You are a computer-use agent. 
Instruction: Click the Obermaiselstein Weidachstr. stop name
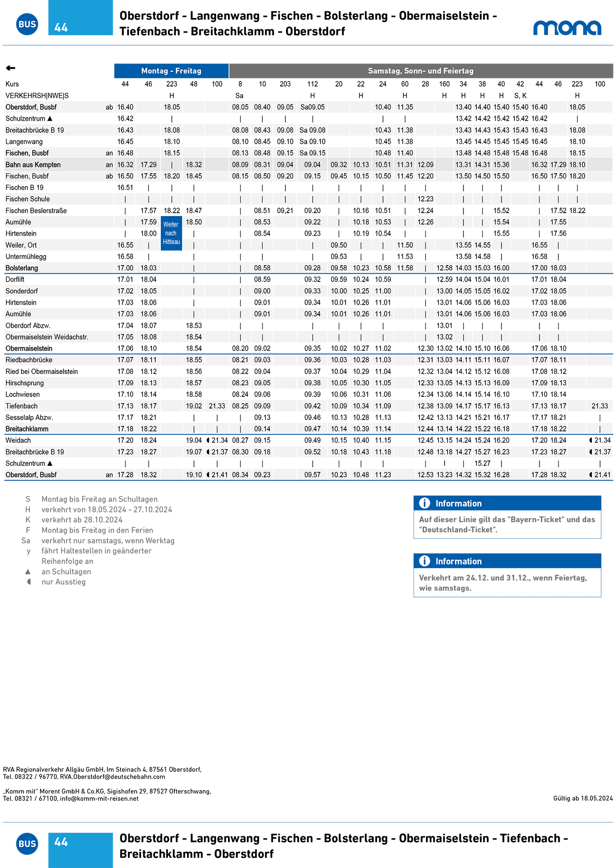pyautogui.click(x=47, y=337)
